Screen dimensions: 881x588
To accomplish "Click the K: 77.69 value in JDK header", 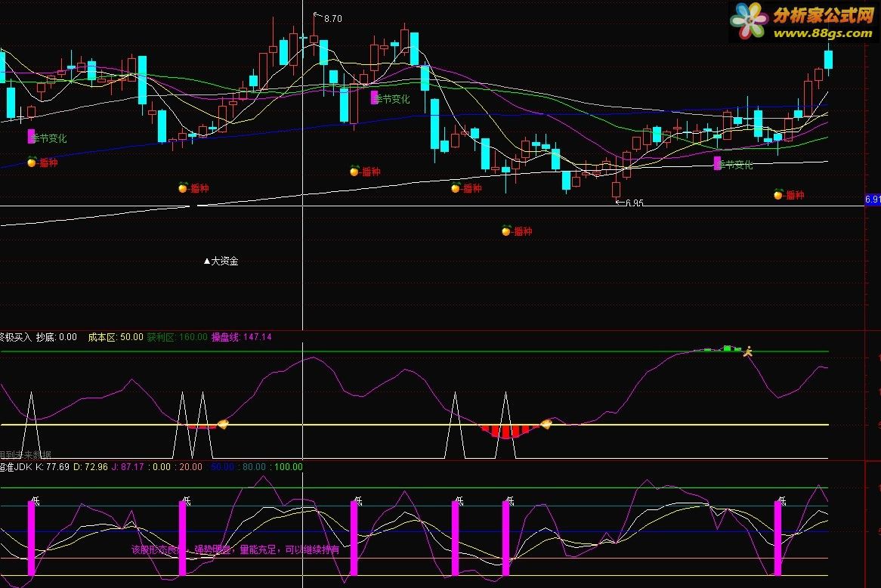I will (52, 467).
